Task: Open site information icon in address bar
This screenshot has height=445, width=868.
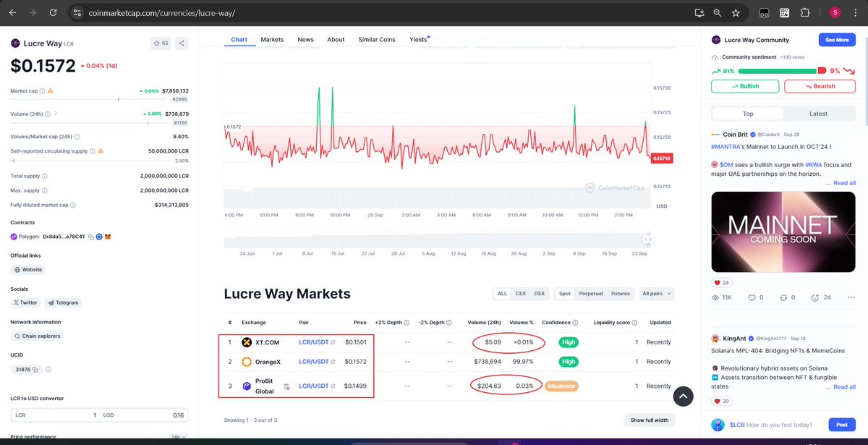Action: point(78,13)
